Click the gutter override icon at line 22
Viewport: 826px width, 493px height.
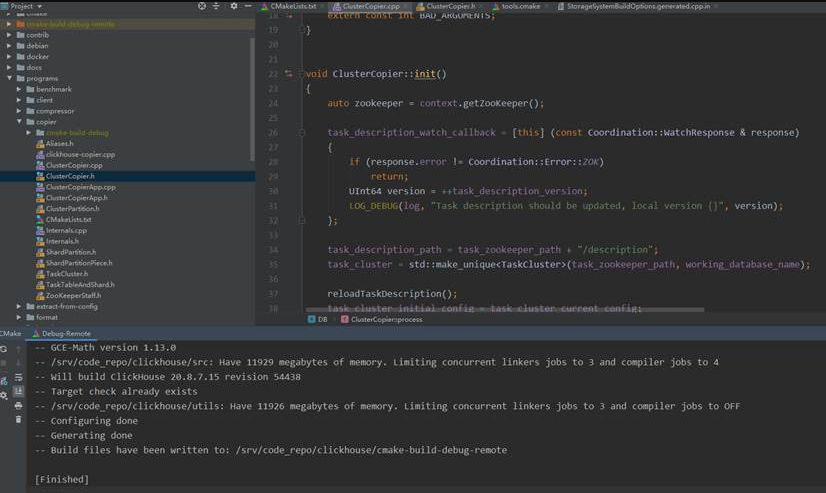pos(289,74)
